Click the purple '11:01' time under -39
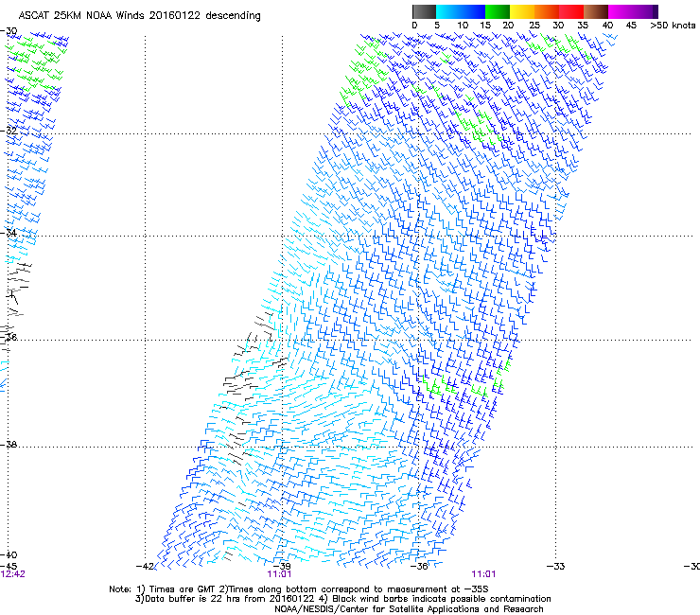 coord(279,574)
